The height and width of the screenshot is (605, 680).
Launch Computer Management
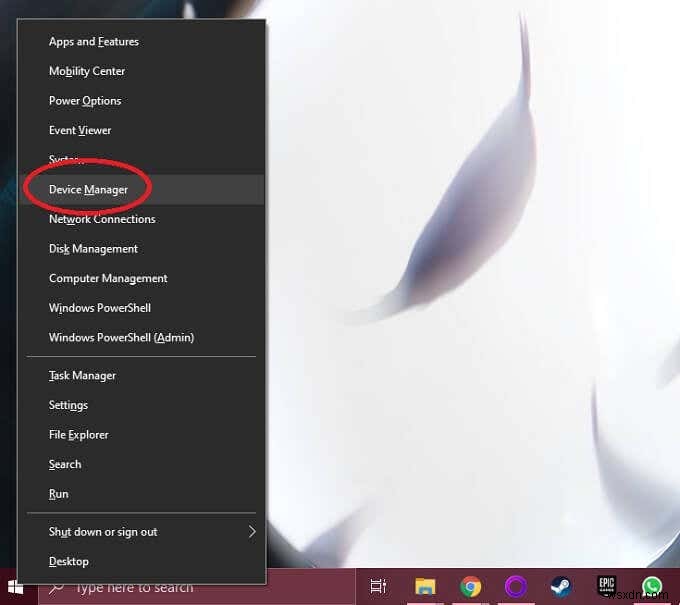click(141, 278)
